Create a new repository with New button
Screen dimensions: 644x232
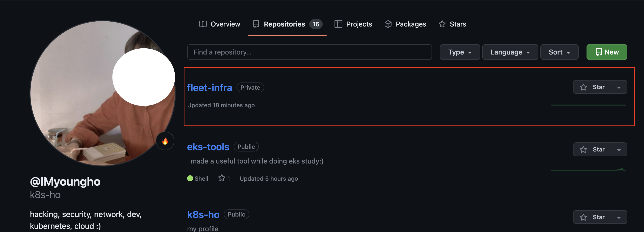click(606, 52)
